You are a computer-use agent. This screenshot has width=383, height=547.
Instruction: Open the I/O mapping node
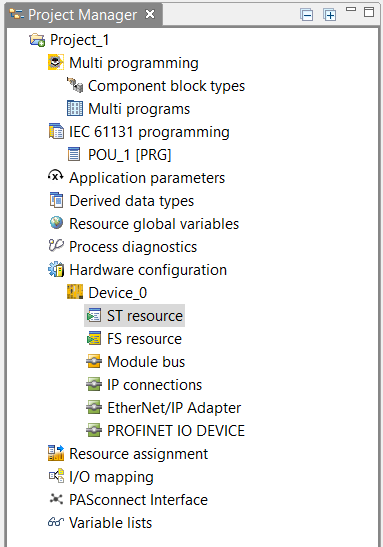tap(101, 477)
